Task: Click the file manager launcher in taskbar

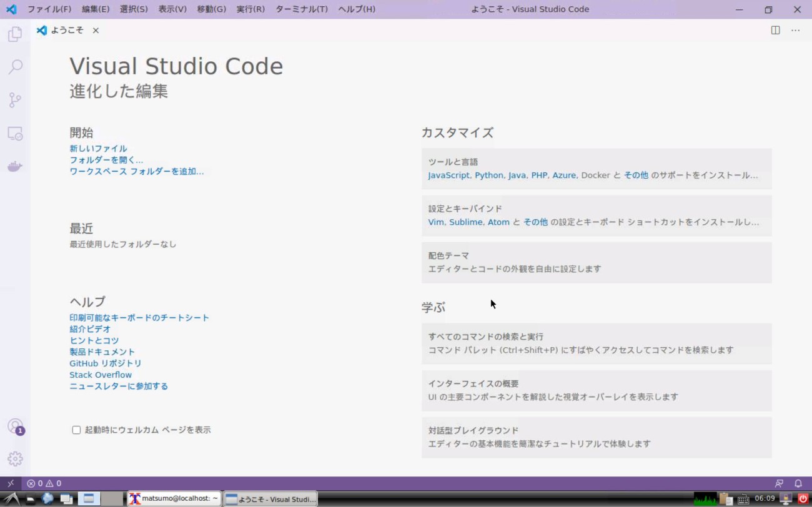Action: [30, 499]
